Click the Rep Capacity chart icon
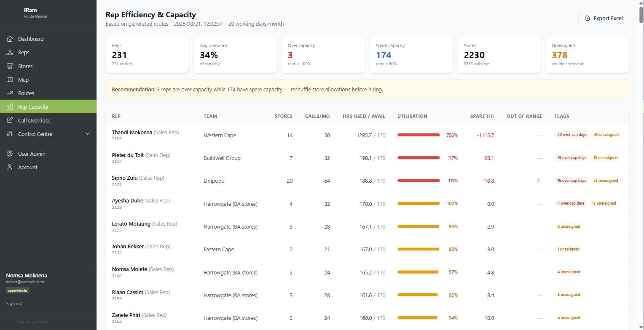644x330 pixels. point(10,107)
